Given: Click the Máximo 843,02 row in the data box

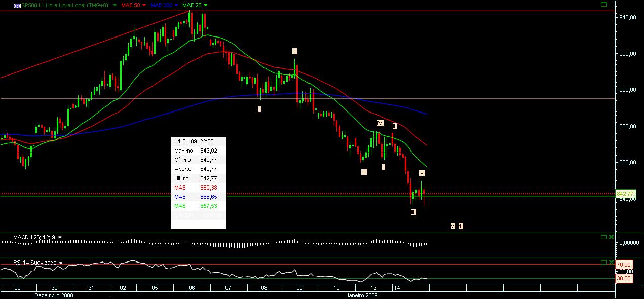Looking at the screenshot, I should pyautogui.click(x=199, y=151).
